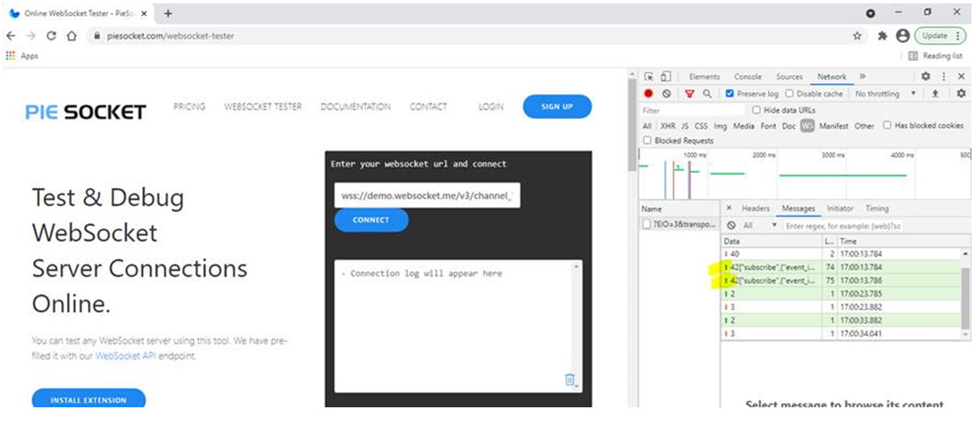
Task: Click the Data column header
Action: tap(772, 241)
